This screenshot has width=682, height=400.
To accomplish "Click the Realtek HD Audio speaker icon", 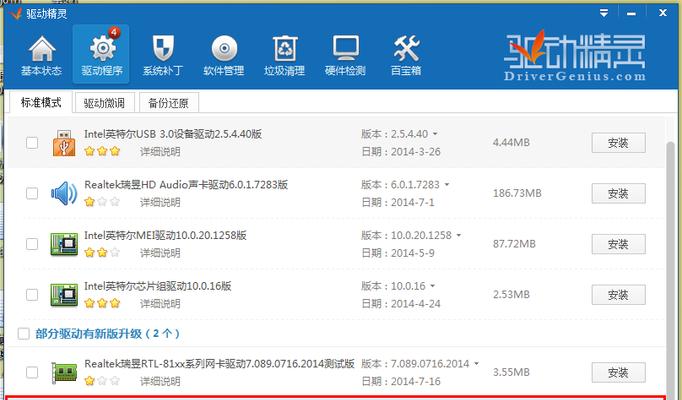I will pyautogui.click(x=64, y=193).
